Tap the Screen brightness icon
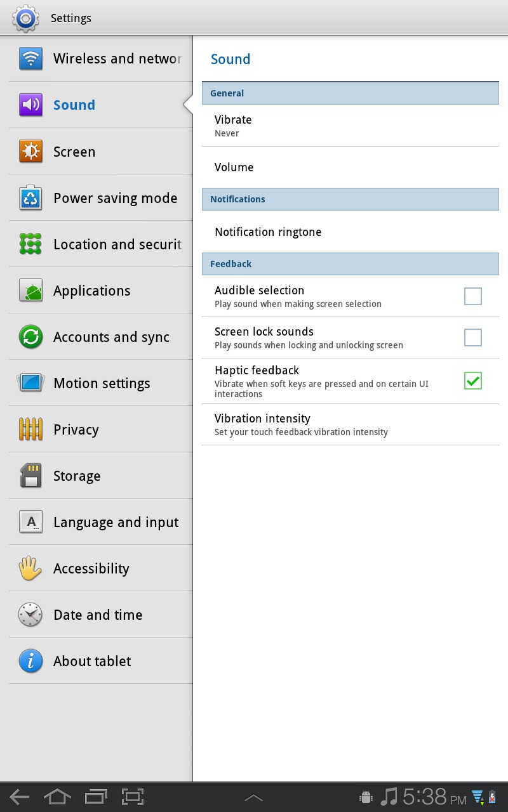 pos(30,152)
